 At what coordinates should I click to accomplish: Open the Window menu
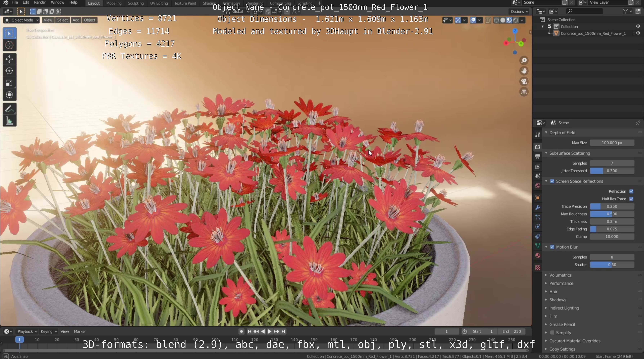click(57, 3)
